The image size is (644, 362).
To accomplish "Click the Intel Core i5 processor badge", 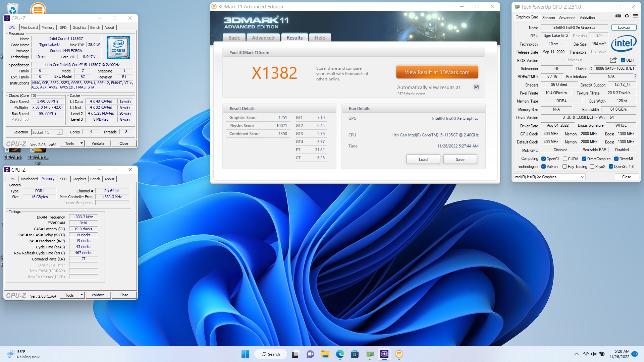I will pos(118,48).
